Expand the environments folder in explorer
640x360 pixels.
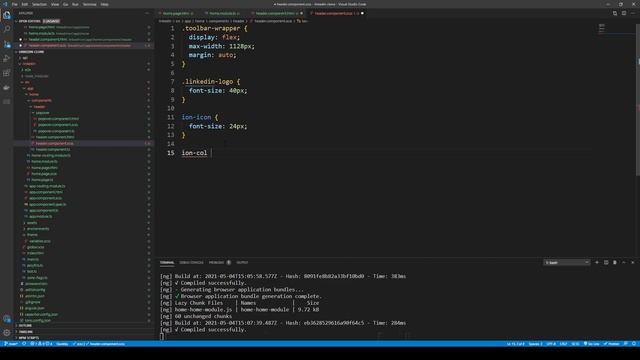[37, 229]
